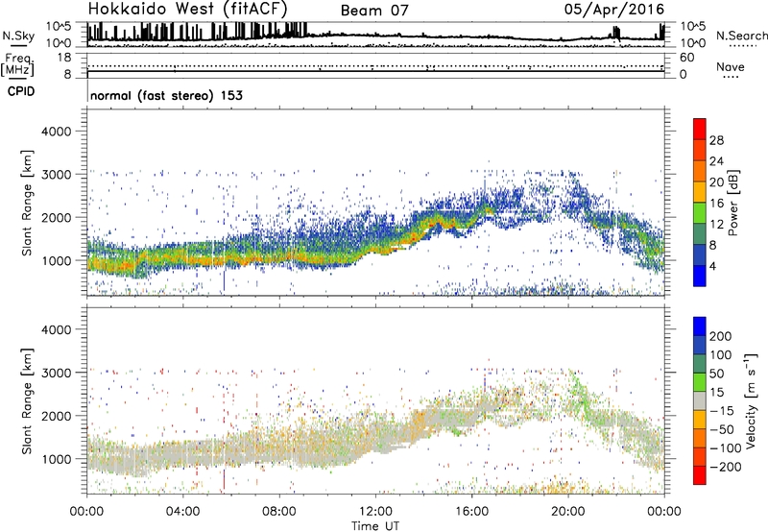Click the '20:00' time axis label
768x532 pixels.
click(568, 512)
